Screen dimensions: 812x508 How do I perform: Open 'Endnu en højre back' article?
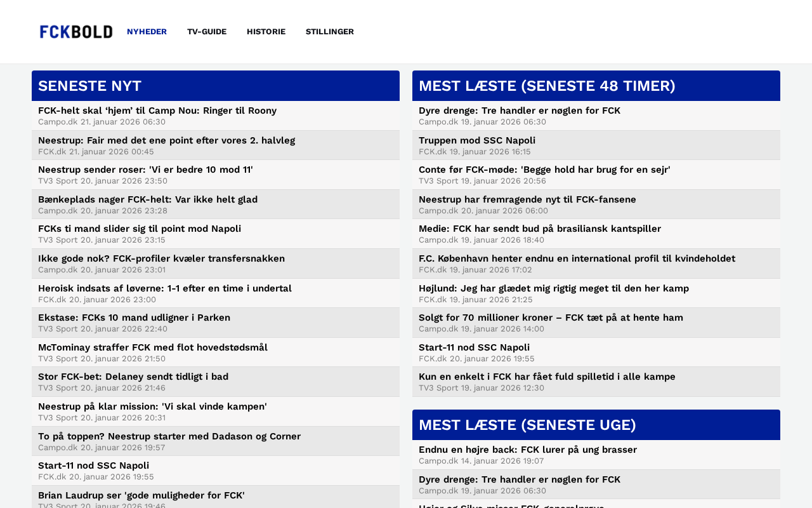[x=528, y=450]
